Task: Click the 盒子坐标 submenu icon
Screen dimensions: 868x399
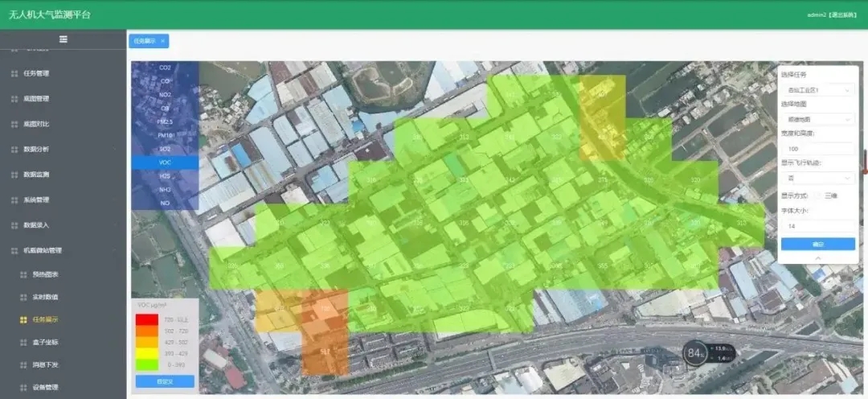Action: click(x=23, y=343)
